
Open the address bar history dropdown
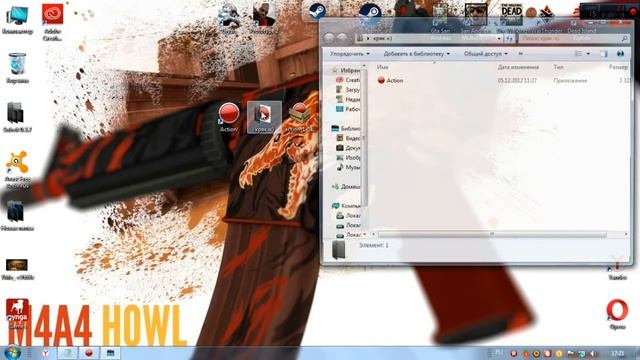tap(499, 38)
